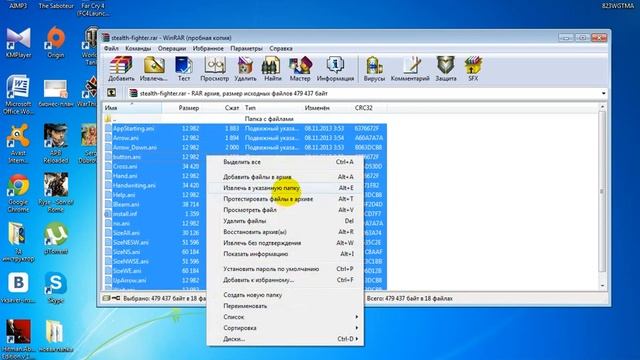This screenshot has width=640, height=360.
Task: Open the Избранное menu
Action: pos(208,48)
